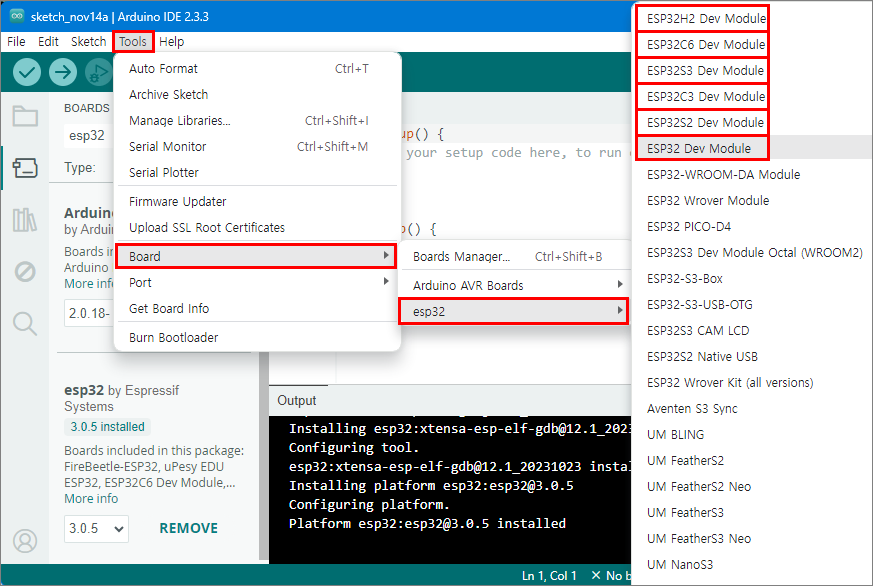Click the Arduino logo in title bar

(x=17, y=16)
